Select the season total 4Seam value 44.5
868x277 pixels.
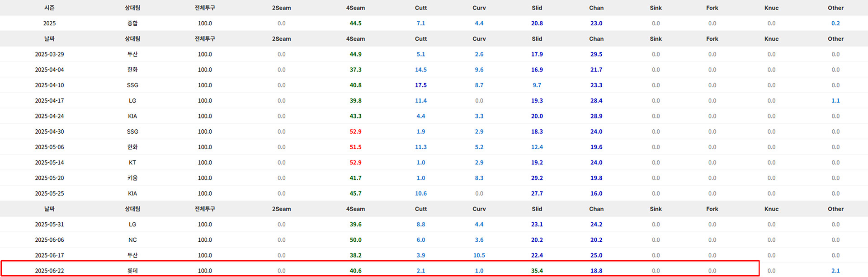tap(355, 23)
